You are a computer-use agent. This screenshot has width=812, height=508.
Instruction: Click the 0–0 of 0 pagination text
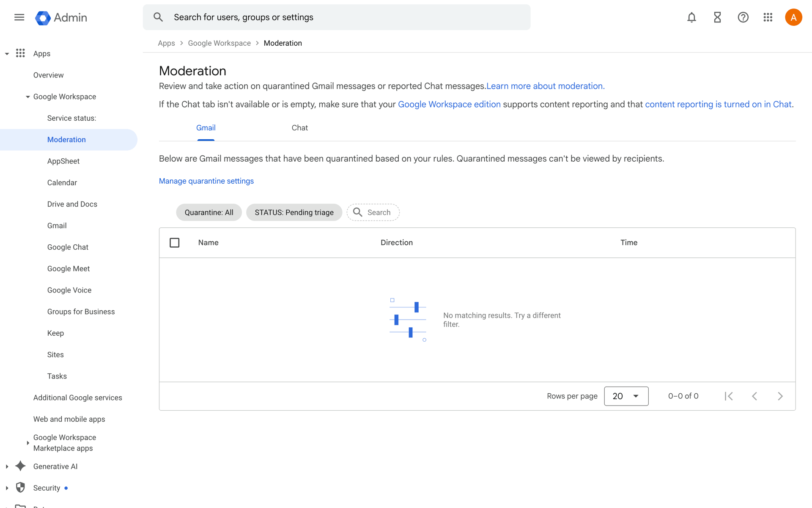[683, 396]
